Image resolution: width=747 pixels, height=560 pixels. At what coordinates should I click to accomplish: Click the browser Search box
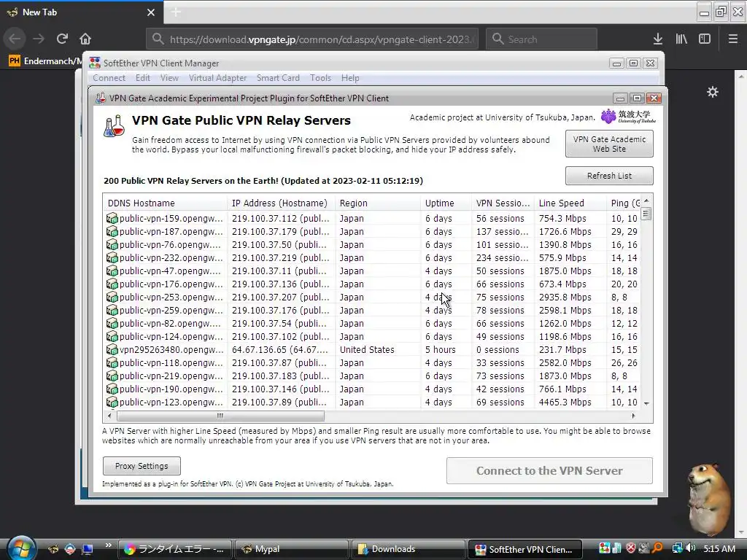coord(542,39)
